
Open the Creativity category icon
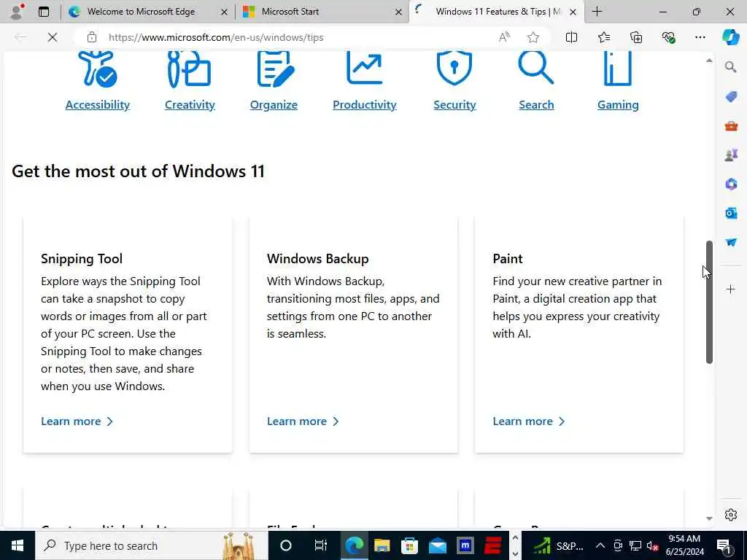(x=189, y=69)
